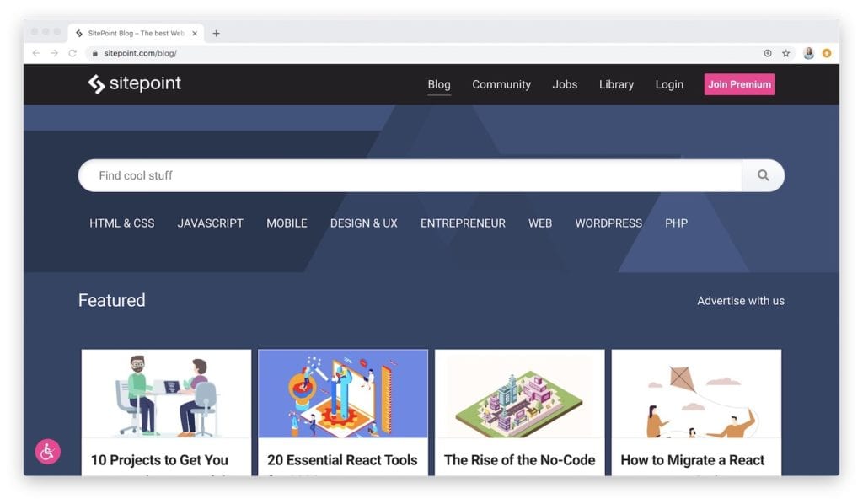863x504 pixels.
Task: Select the MOBILE category
Action: pyautogui.click(x=287, y=223)
